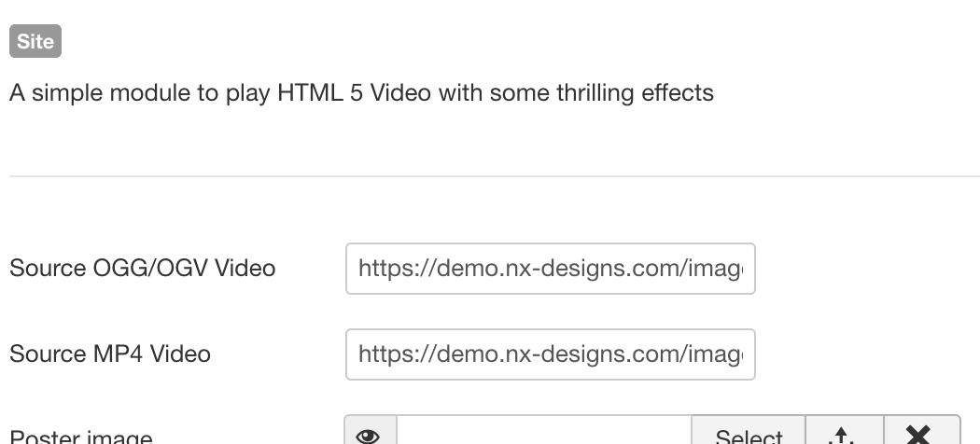Click the empty poster image path field
This screenshot has width=980, height=444.
(544, 433)
